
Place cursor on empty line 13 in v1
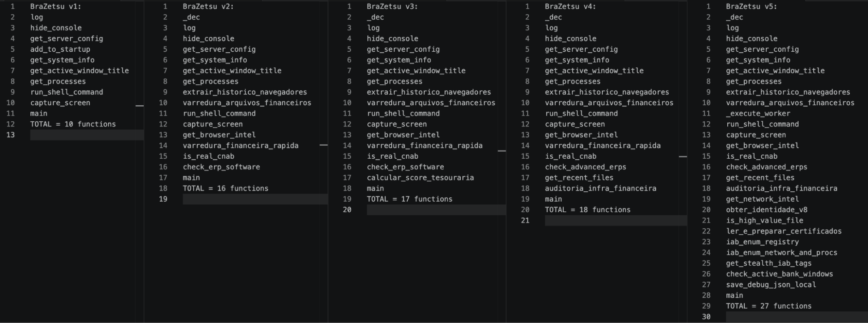click(x=87, y=135)
